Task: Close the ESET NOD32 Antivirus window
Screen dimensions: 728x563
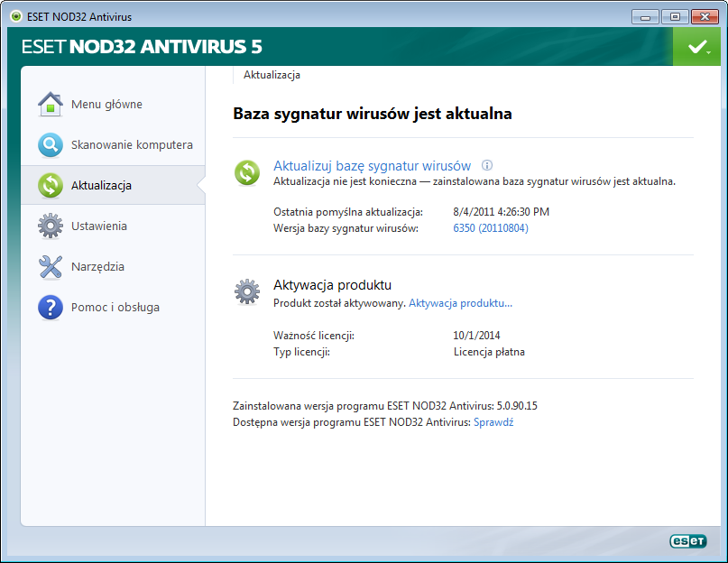Action: coord(705,17)
